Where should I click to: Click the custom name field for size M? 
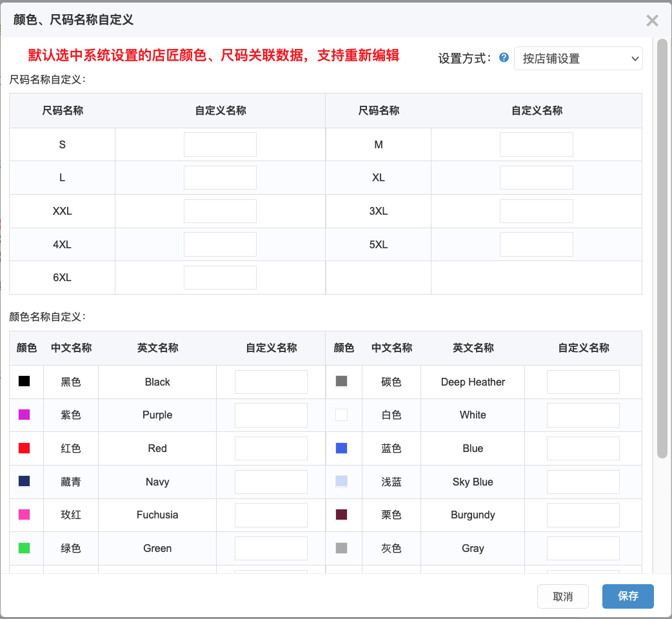[x=536, y=144]
